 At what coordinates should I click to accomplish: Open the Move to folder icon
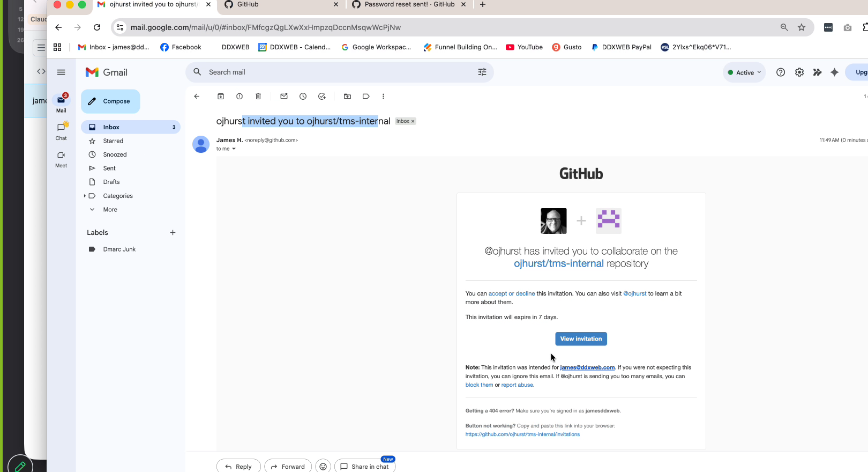pyautogui.click(x=347, y=97)
